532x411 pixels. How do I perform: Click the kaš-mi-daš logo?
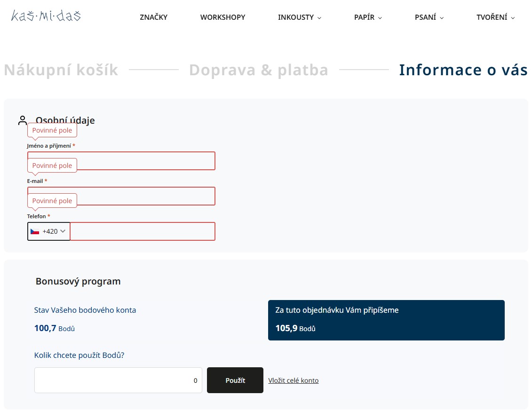point(46,16)
